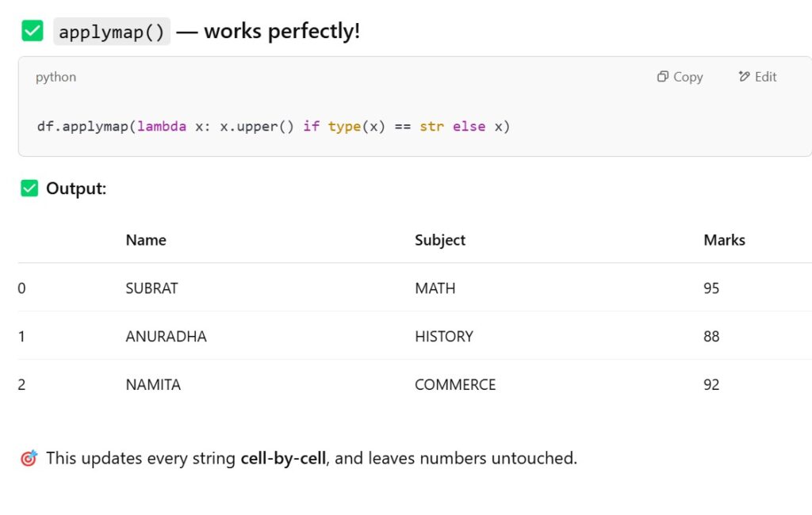Click the bold cell-by-cell text
This screenshot has height=515, width=812.
pyautogui.click(x=283, y=458)
